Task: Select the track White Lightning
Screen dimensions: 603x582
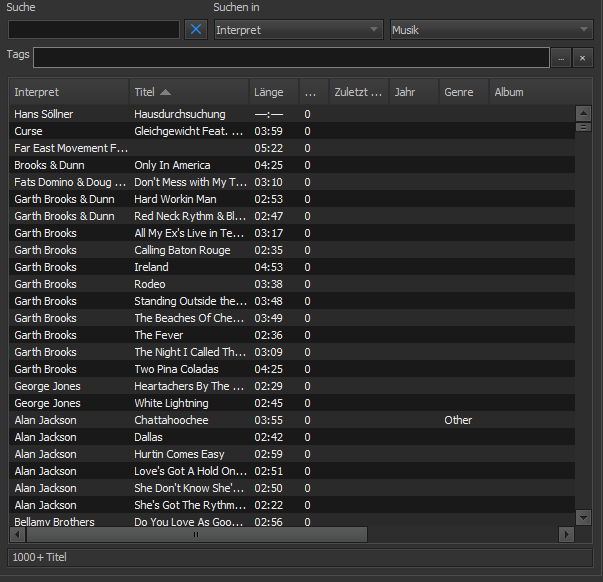Action: click(292, 403)
